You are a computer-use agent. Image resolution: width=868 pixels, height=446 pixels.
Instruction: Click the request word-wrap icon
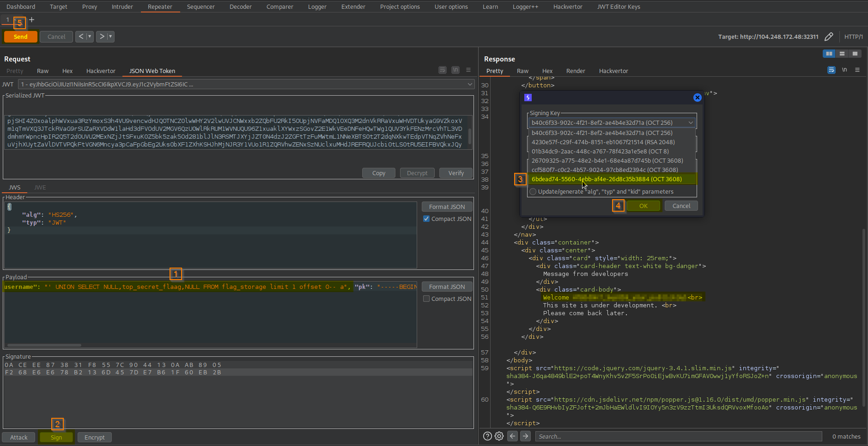tap(443, 70)
